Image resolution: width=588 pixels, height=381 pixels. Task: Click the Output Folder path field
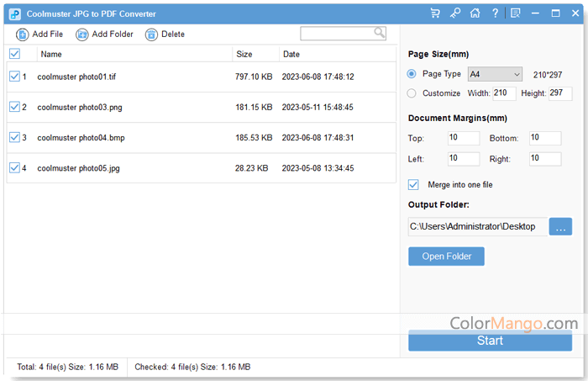(x=478, y=227)
